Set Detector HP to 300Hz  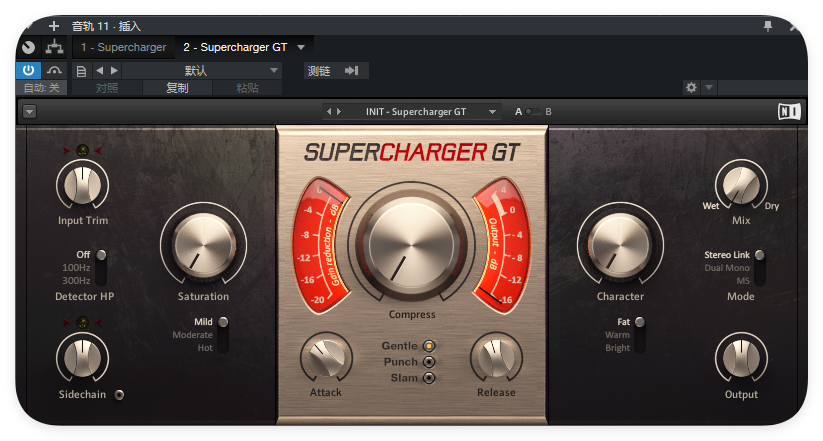click(76, 281)
